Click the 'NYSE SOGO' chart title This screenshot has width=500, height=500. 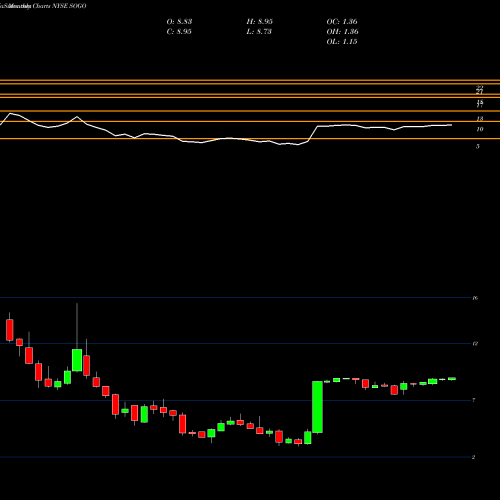coord(69,6)
